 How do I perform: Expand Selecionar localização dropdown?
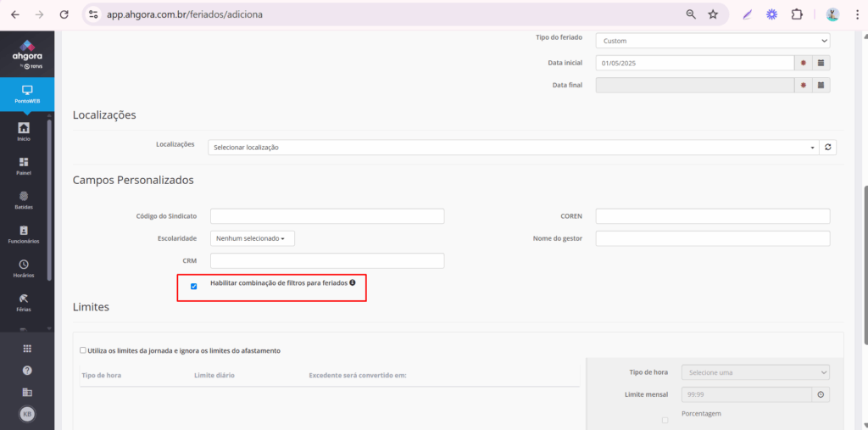(513, 147)
